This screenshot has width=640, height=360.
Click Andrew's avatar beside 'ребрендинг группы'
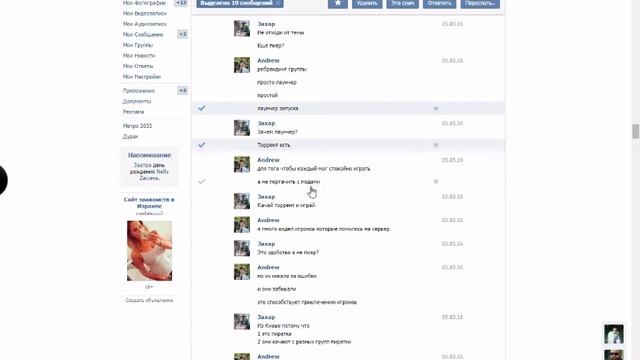[242, 65]
